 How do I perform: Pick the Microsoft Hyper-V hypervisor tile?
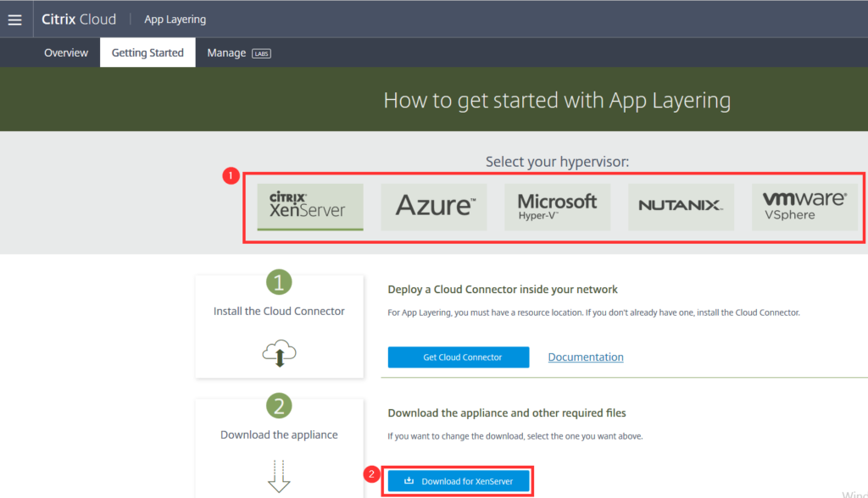[558, 207]
